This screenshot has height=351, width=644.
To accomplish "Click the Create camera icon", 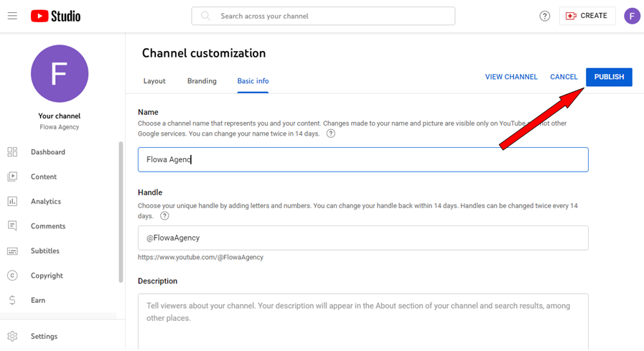I will click(571, 16).
